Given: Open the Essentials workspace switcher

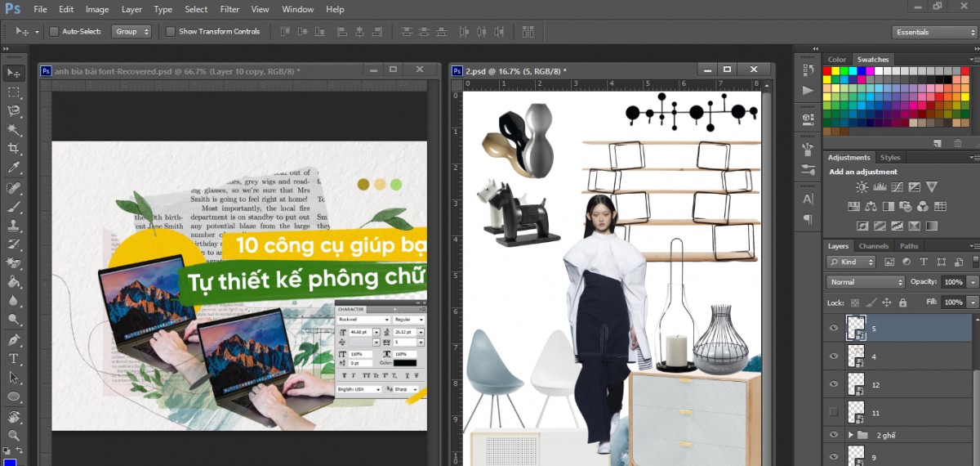Looking at the screenshot, I should pyautogui.click(x=934, y=32).
